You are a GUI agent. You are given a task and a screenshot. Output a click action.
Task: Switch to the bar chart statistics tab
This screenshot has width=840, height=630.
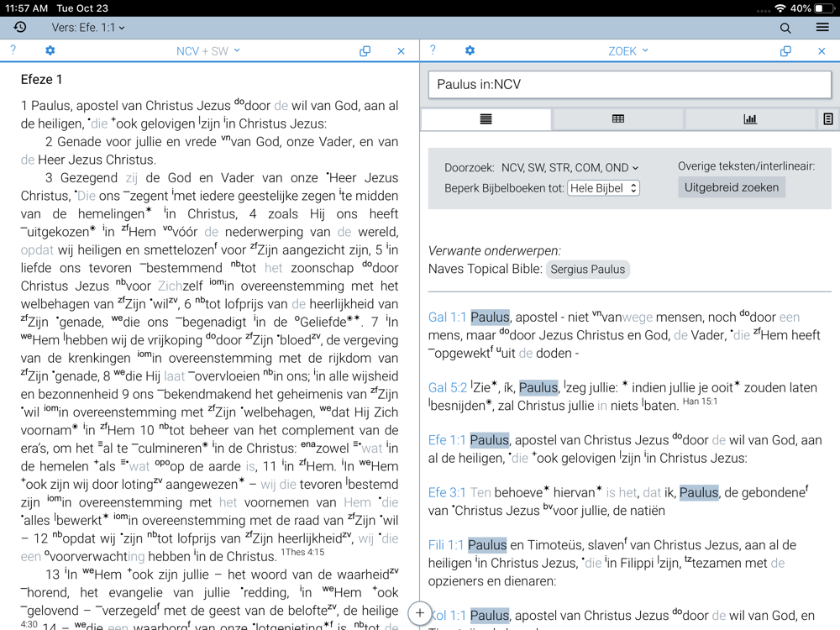[750, 119]
